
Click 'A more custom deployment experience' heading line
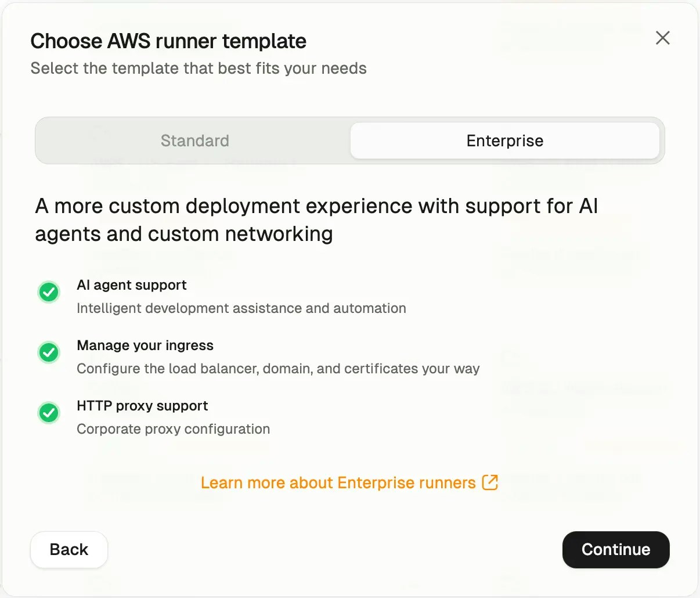[x=316, y=206]
